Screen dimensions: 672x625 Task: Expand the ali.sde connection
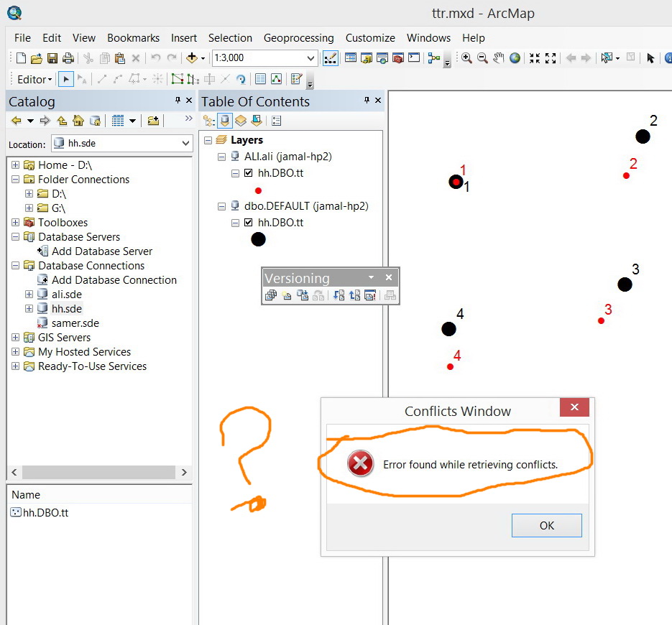tap(29, 295)
